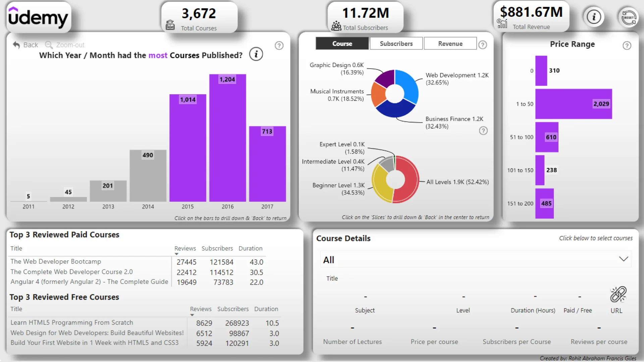This screenshot has width=644, height=362.
Task: Sort paid courses by Duration column
Action: pos(251,248)
